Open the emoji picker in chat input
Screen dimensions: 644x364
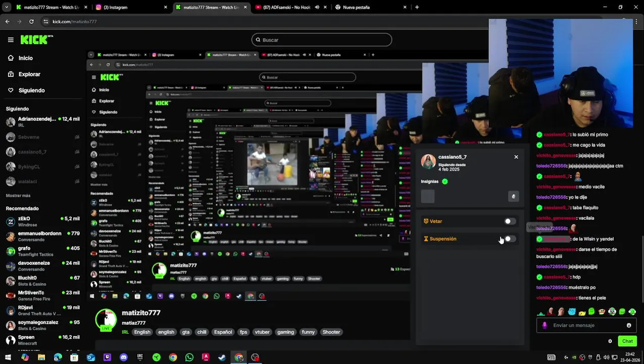629,325
